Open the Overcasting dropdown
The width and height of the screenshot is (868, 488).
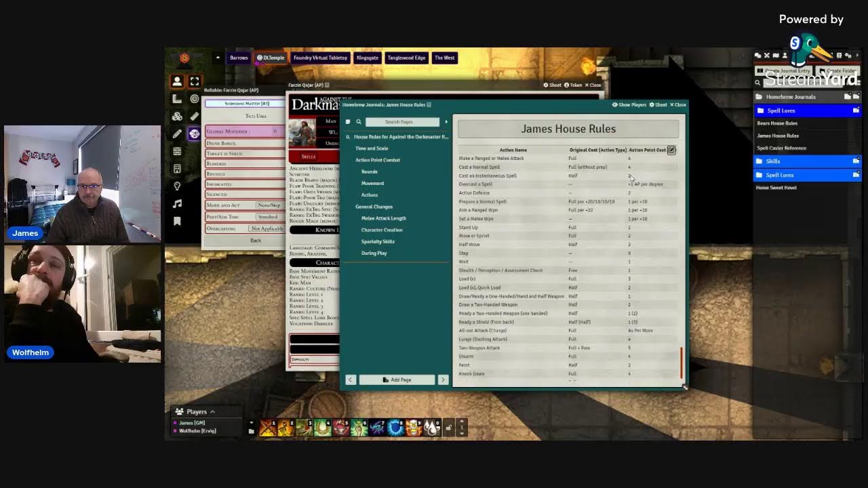point(267,228)
